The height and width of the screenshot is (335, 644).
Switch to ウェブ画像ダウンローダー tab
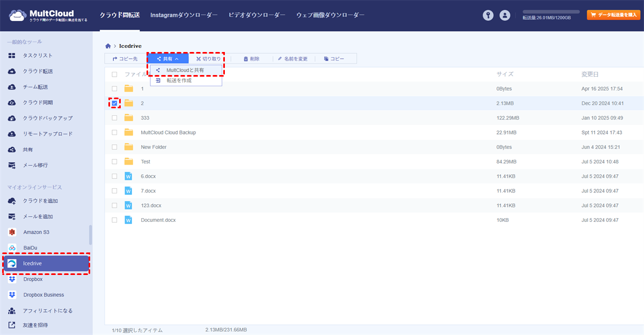pos(331,16)
